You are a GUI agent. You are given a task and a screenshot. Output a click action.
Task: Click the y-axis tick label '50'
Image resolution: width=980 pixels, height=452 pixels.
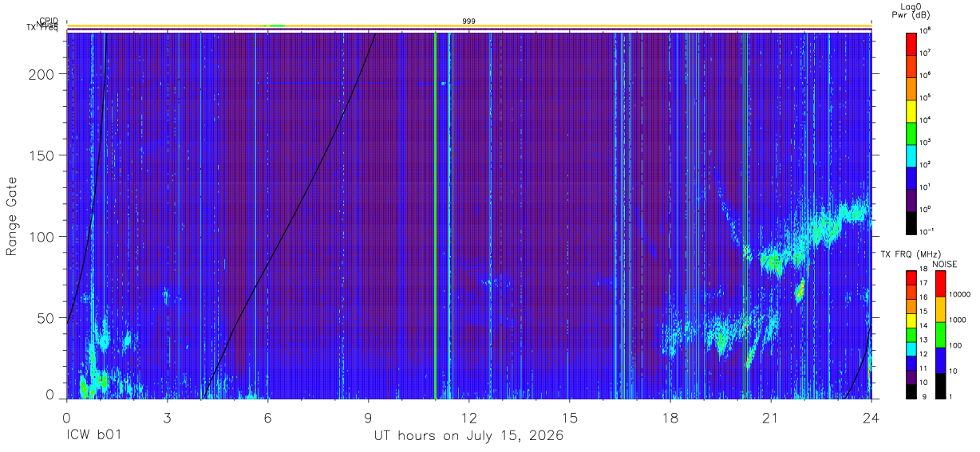pyautogui.click(x=46, y=318)
